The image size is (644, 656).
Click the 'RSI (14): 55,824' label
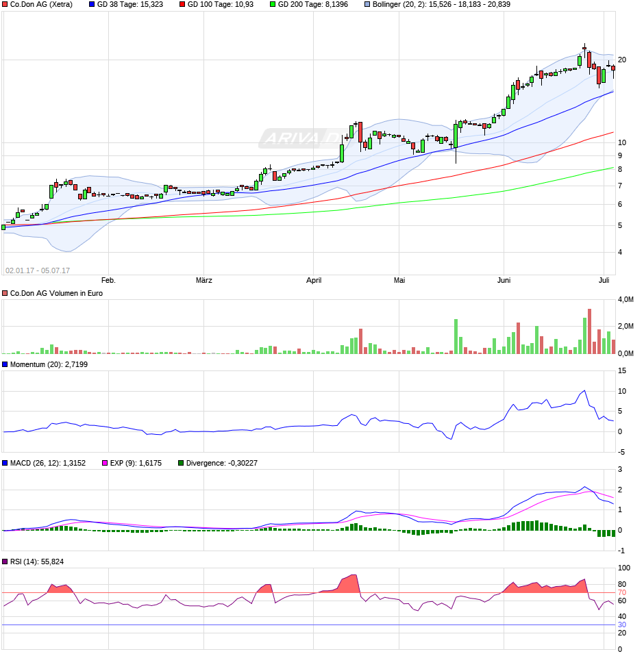coord(37,562)
